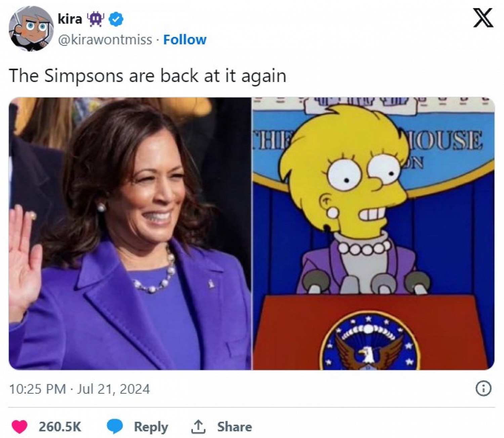This screenshot has height=438, width=504.
Task: Click the purple space invader emoji
Action: (x=96, y=20)
